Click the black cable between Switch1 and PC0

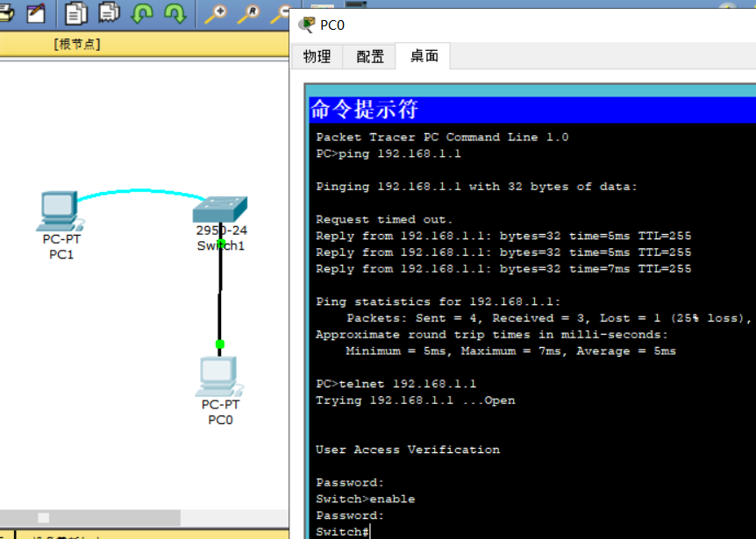click(x=220, y=294)
